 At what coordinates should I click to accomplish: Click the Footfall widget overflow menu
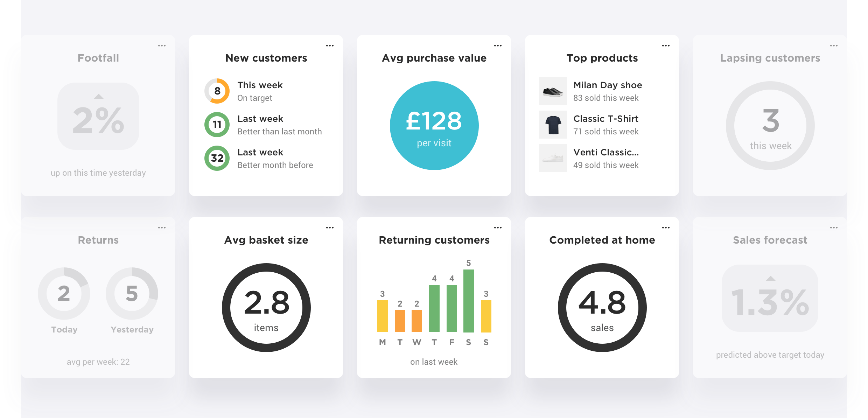click(162, 45)
